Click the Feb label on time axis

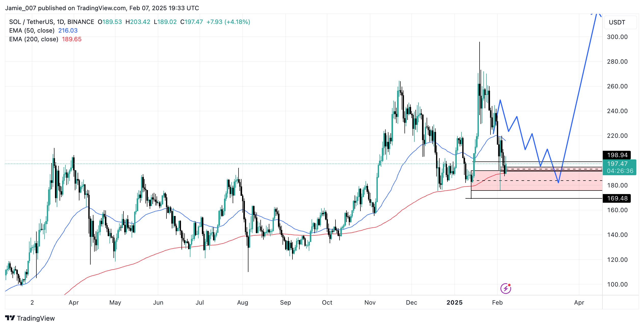coord(497,303)
